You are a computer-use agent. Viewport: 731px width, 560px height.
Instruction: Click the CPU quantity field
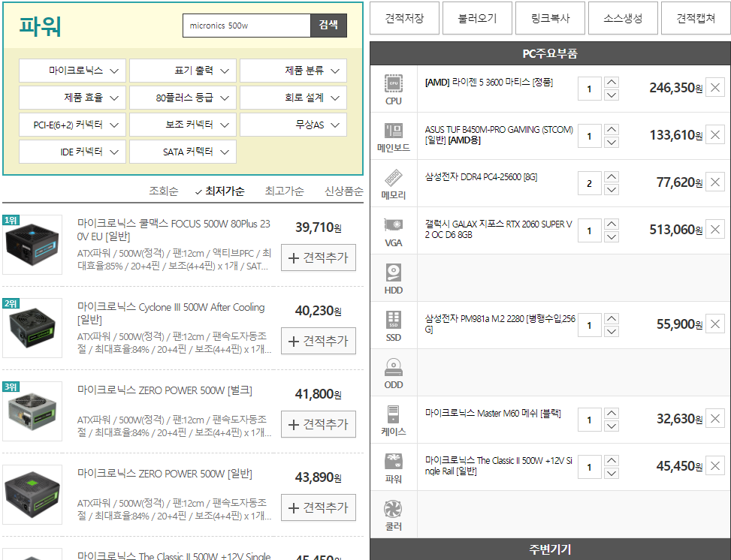tap(589, 89)
